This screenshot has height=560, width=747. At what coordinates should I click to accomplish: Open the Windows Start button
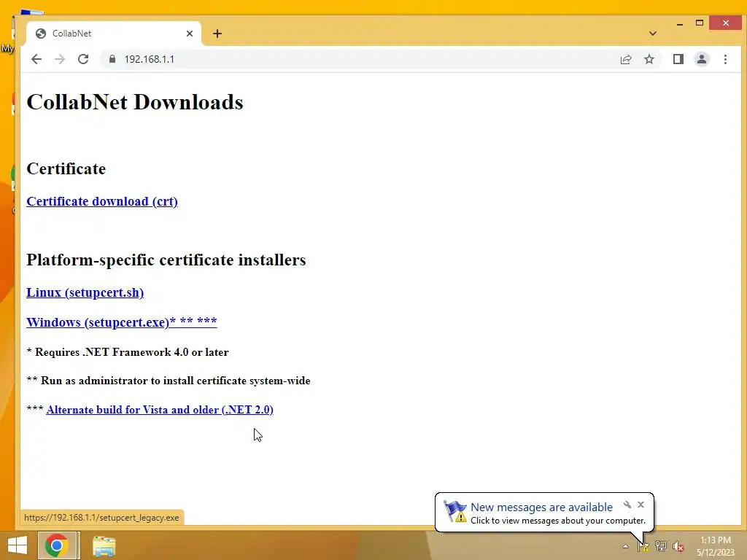point(18,545)
